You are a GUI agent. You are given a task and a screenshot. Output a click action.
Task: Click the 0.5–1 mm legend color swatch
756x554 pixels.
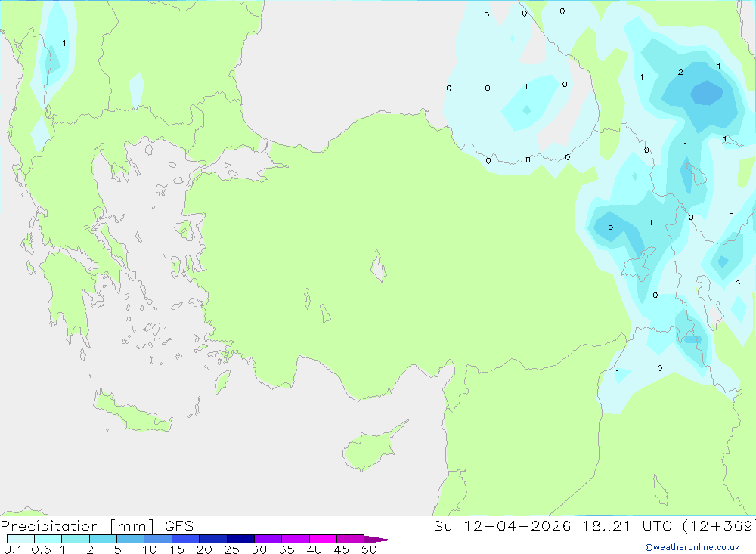pyautogui.click(x=48, y=539)
